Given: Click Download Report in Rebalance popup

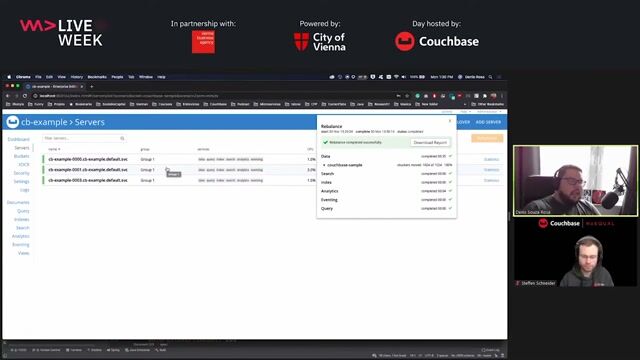Looking at the screenshot, I should (430, 142).
